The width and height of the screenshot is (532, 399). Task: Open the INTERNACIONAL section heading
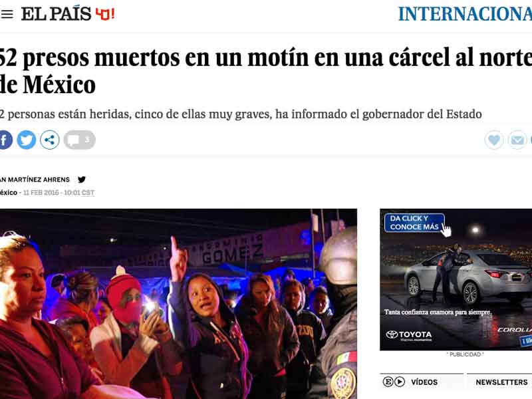(465, 14)
